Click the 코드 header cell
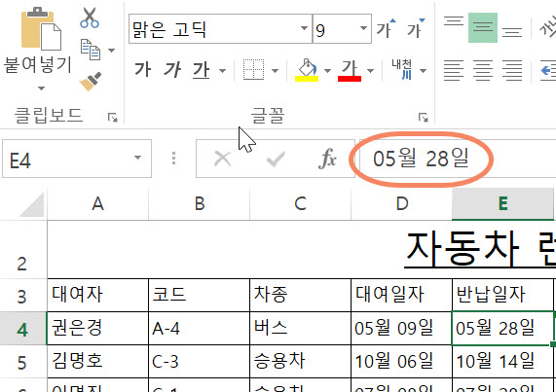 (200, 296)
